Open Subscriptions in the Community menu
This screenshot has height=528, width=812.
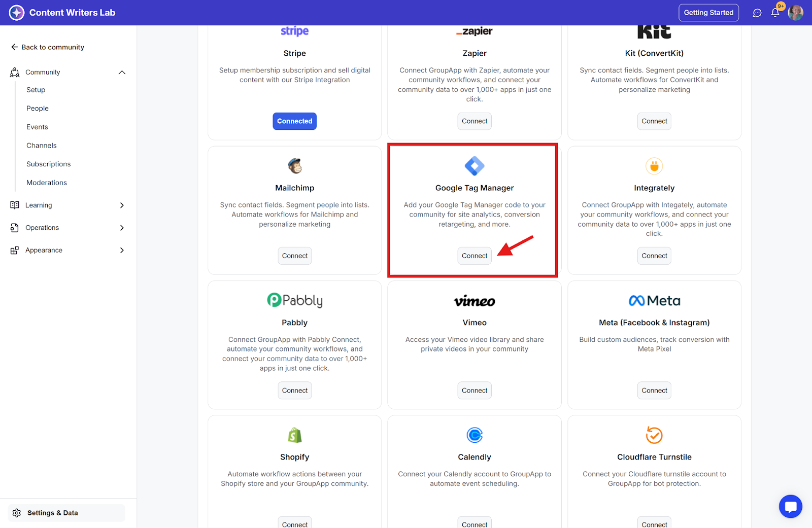pos(49,164)
